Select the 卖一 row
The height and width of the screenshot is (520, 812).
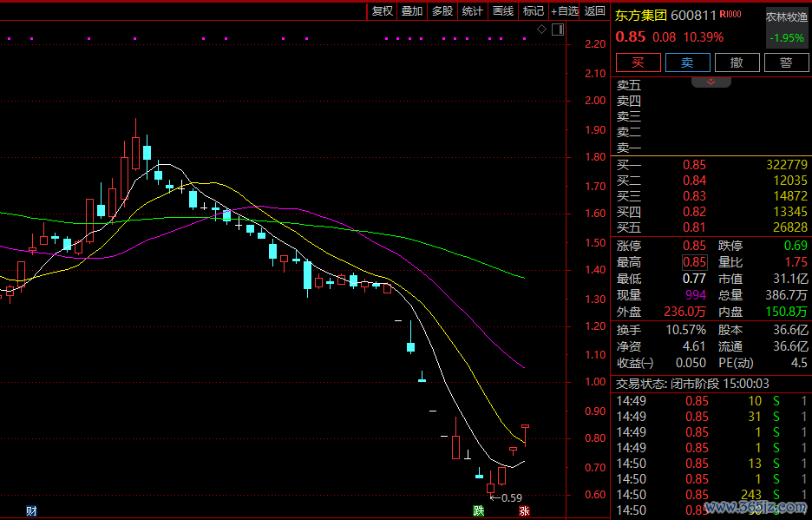tap(711, 148)
